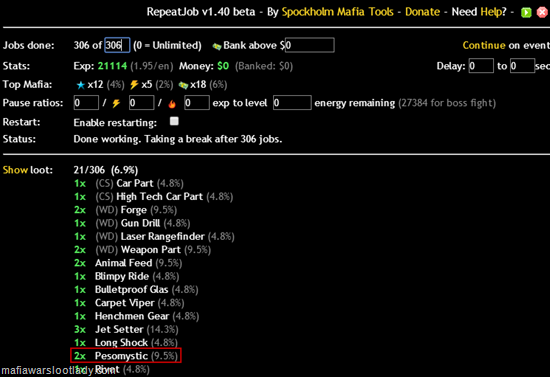Image resolution: width=550 pixels, height=377 pixels.
Task: Open the Donate link
Action: [422, 12]
